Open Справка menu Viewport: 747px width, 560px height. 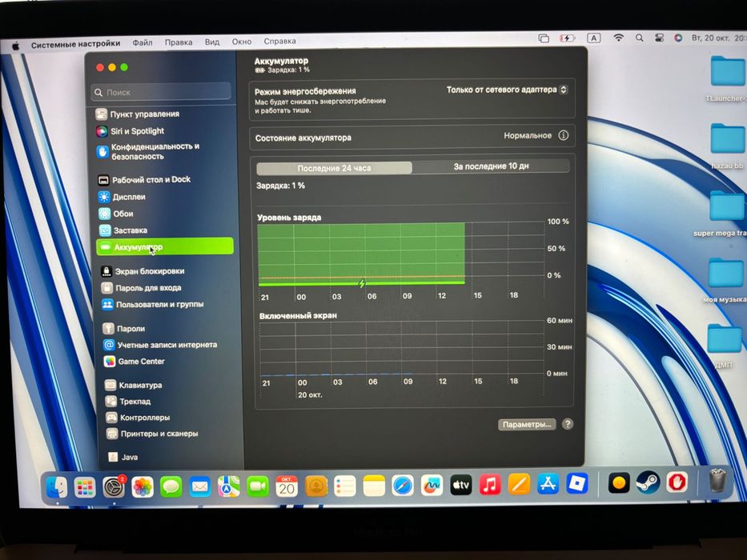click(x=279, y=41)
